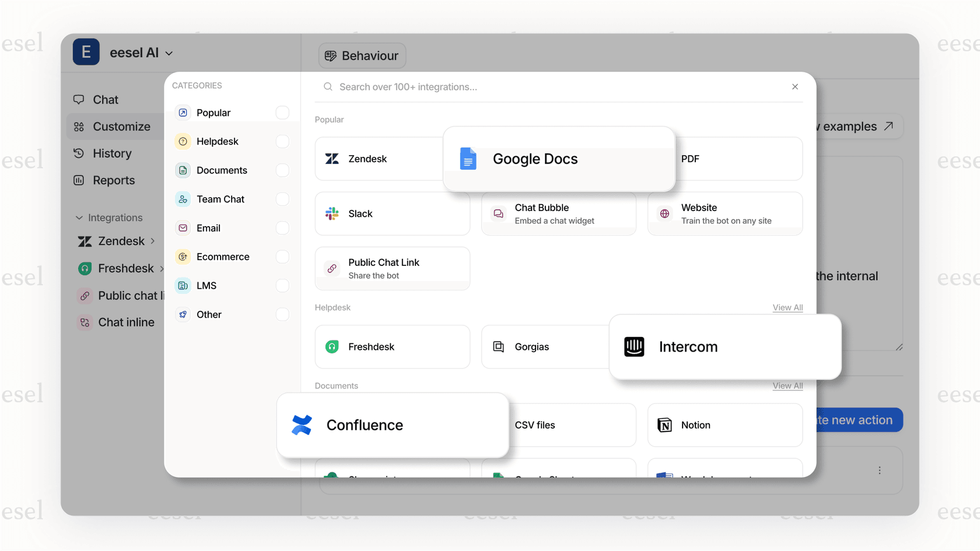The width and height of the screenshot is (980, 551).
Task: Click the magnifier search icon
Action: tap(328, 87)
